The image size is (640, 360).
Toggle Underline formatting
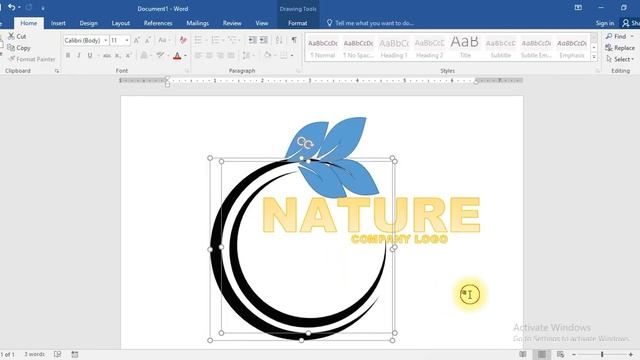[90, 56]
